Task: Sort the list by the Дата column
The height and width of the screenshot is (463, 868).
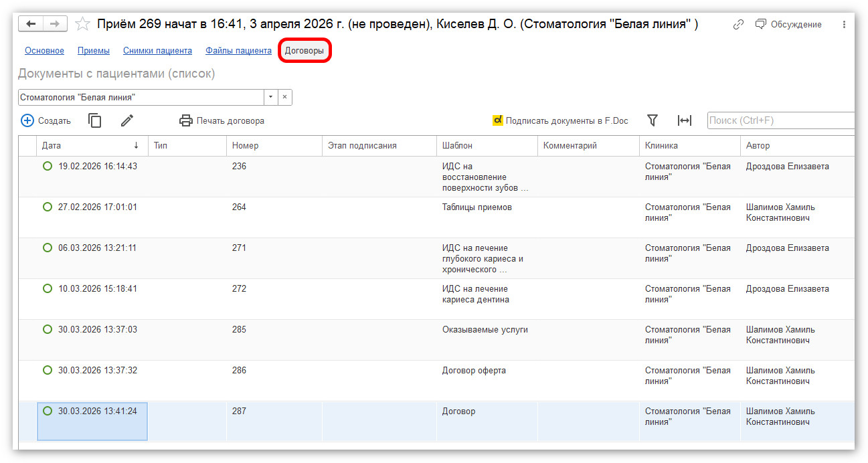Action: pyautogui.click(x=87, y=145)
